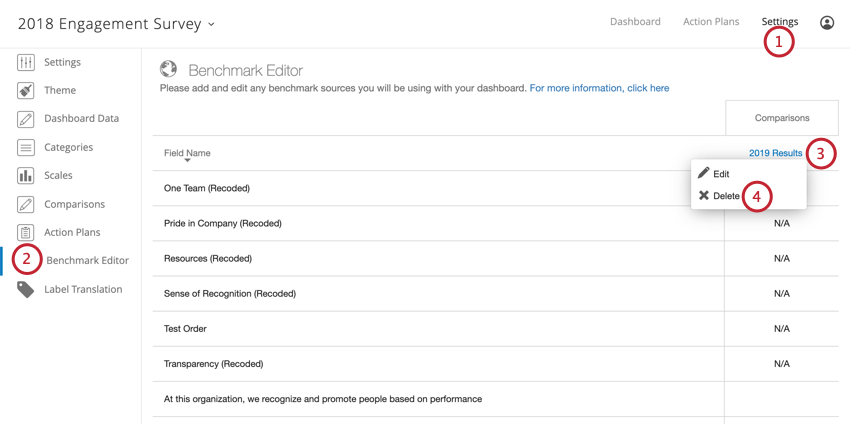Sort by the Field Name column arrow
This screenshot has height=424, width=850.
point(187,160)
